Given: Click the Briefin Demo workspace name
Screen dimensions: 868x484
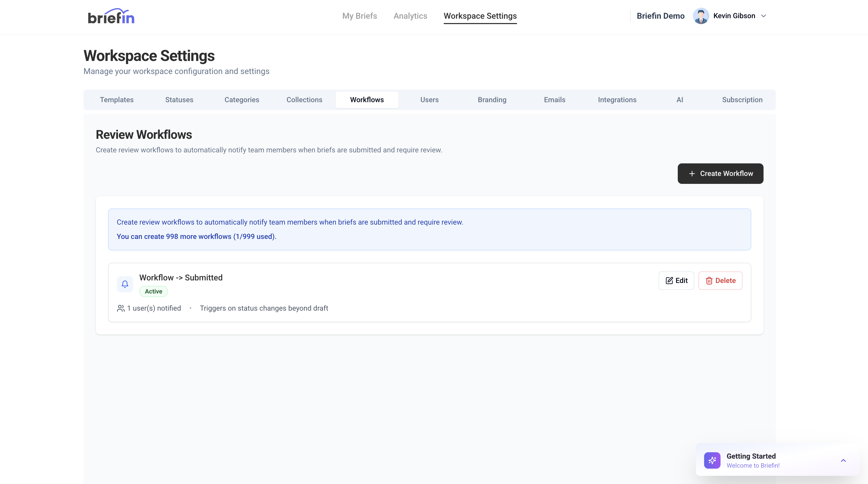Looking at the screenshot, I should coord(660,16).
